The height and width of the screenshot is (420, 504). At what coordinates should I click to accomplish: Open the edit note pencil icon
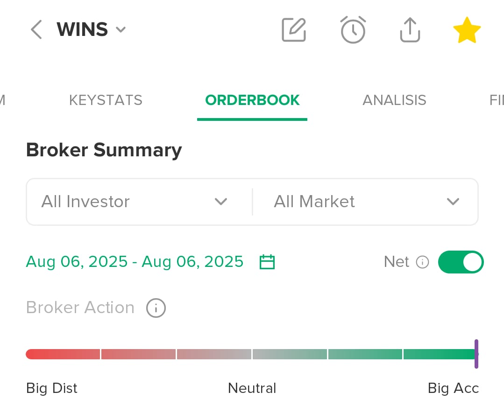pyautogui.click(x=294, y=30)
